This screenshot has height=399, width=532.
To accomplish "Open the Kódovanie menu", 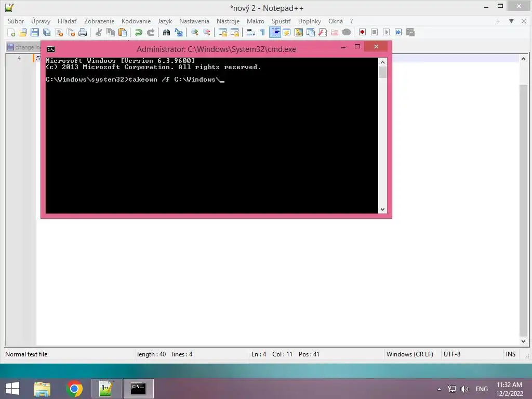I will pyautogui.click(x=136, y=21).
